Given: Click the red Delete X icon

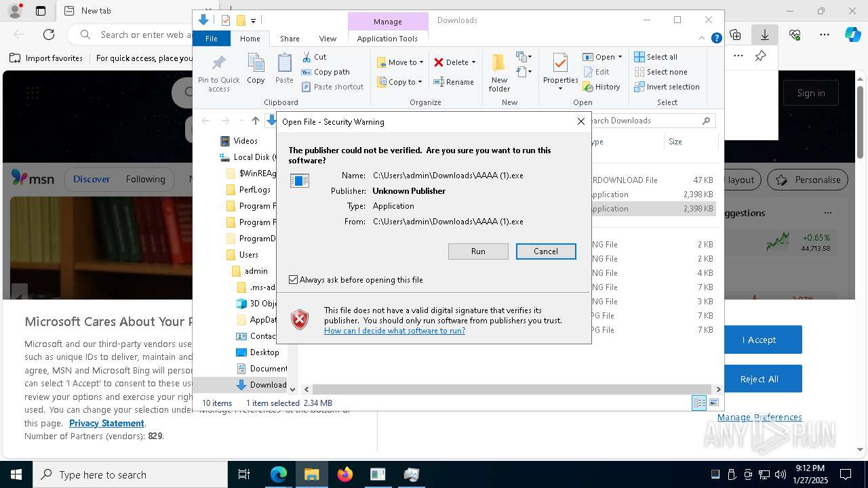Looking at the screenshot, I should pyautogui.click(x=439, y=62).
